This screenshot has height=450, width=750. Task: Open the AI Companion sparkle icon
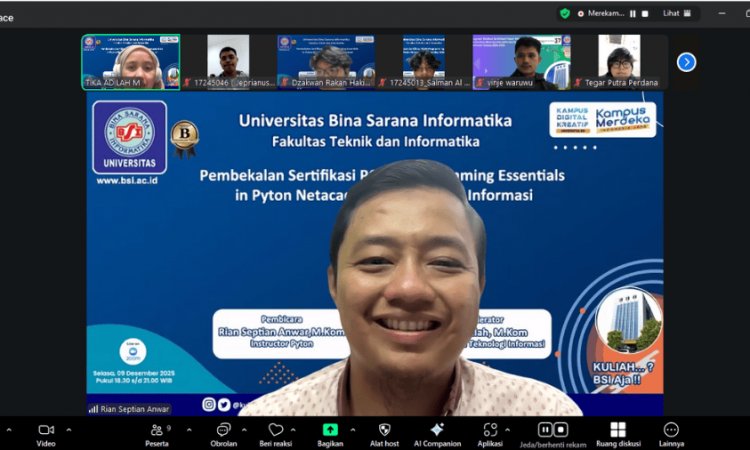(x=437, y=429)
